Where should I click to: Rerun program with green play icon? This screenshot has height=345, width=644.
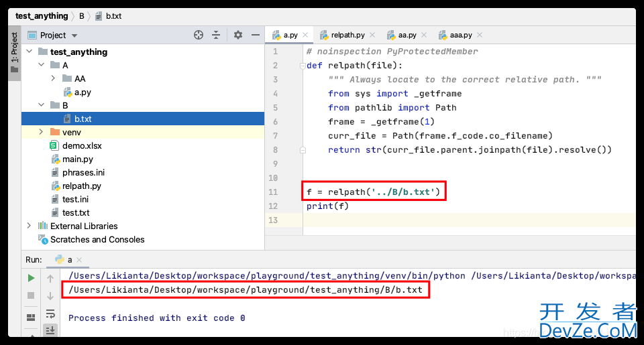(31, 278)
